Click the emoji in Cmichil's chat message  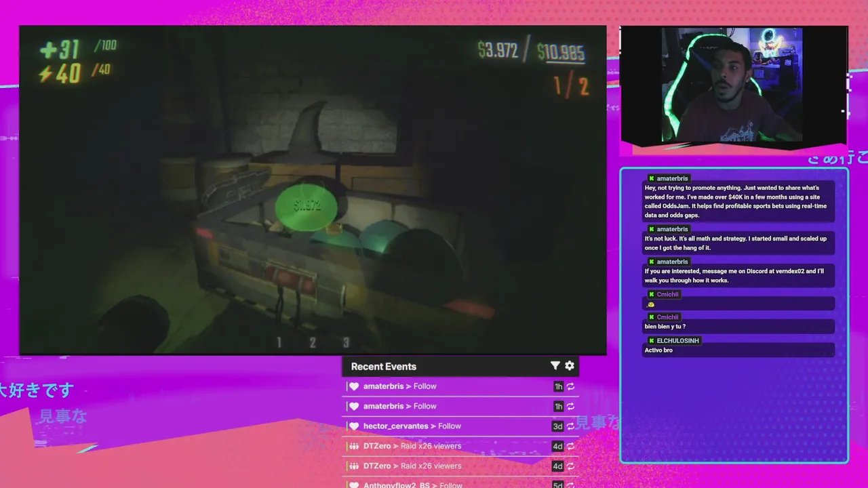point(651,304)
